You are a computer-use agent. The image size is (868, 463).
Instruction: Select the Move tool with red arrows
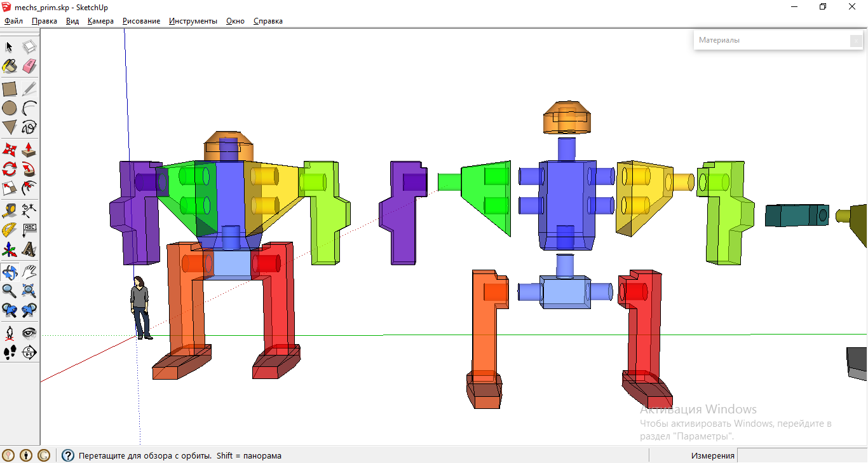tap(10, 150)
